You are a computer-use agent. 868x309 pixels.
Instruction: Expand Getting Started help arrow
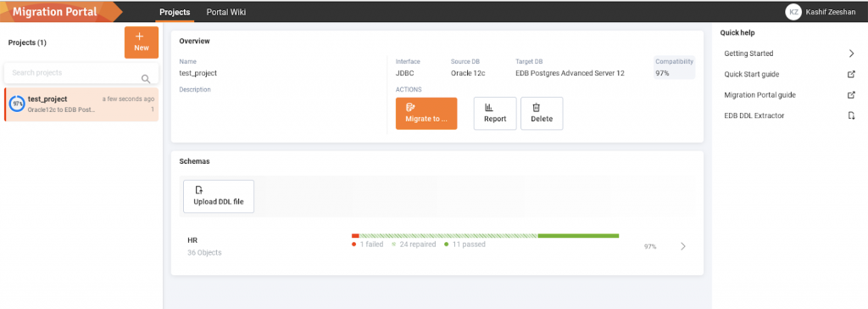[851, 53]
